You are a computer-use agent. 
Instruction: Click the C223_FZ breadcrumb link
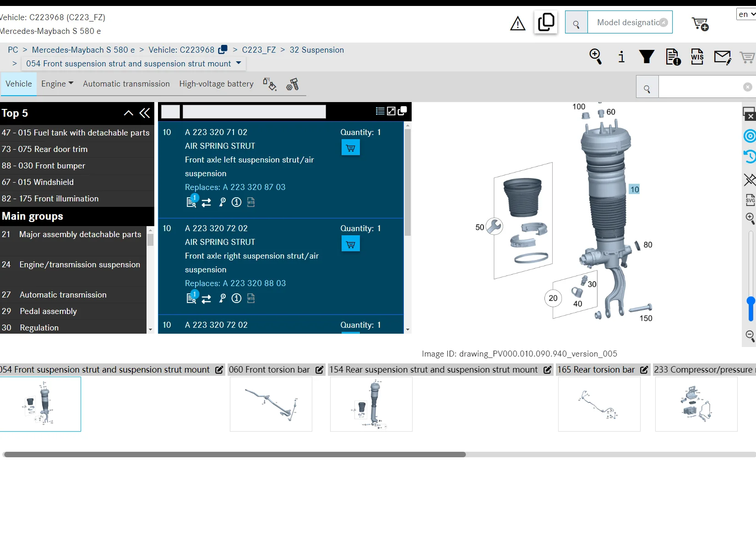tap(259, 50)
